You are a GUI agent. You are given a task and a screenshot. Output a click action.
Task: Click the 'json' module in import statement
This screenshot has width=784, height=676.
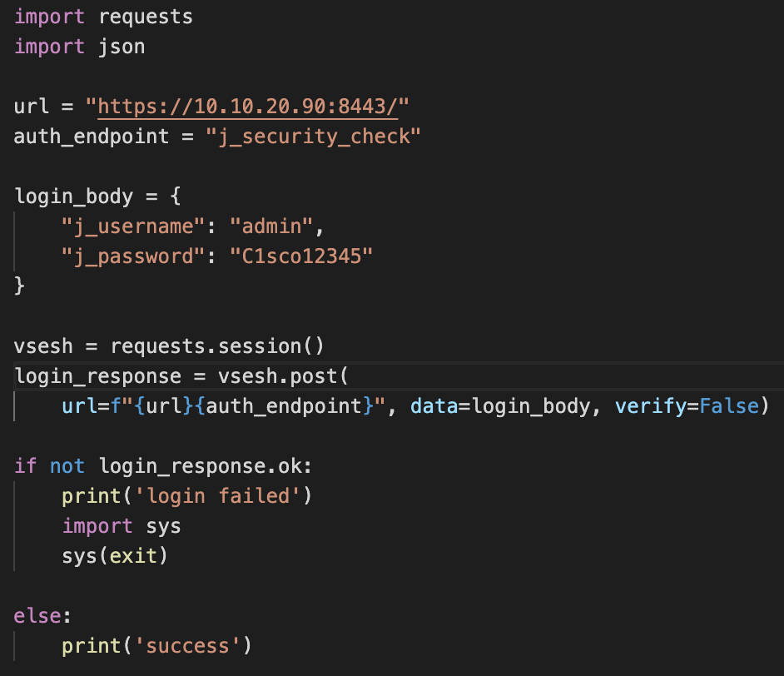(x=122, y=47)
